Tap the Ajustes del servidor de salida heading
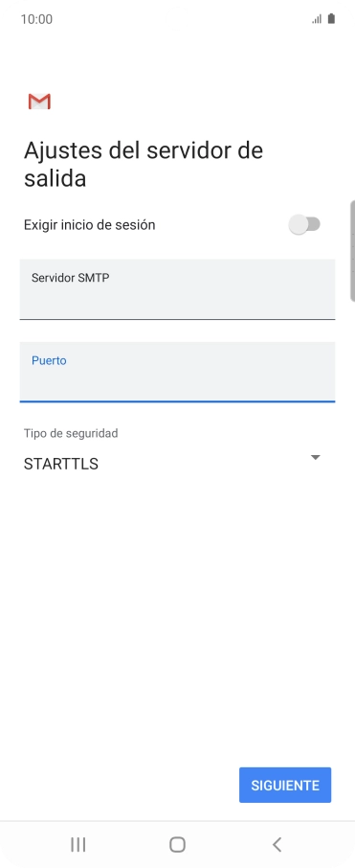 144,165
